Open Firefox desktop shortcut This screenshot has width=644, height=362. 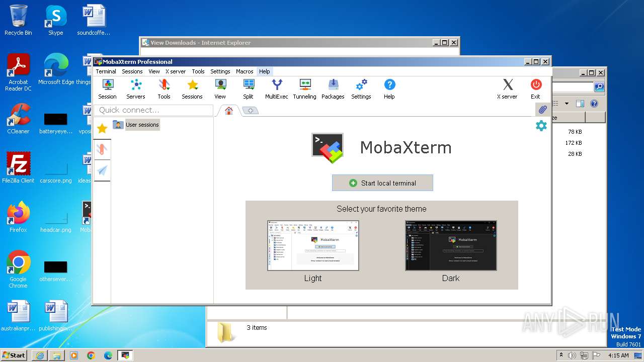pyautogui.click(x=18, y=217)
